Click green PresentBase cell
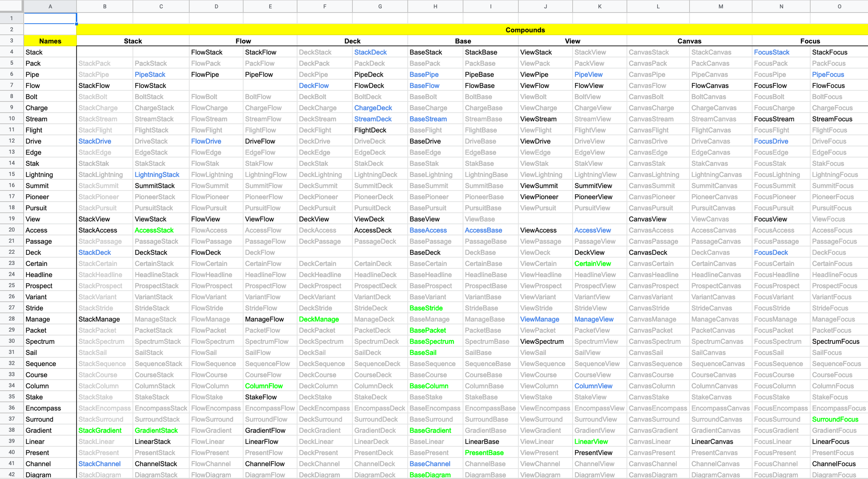 [484, 453]
